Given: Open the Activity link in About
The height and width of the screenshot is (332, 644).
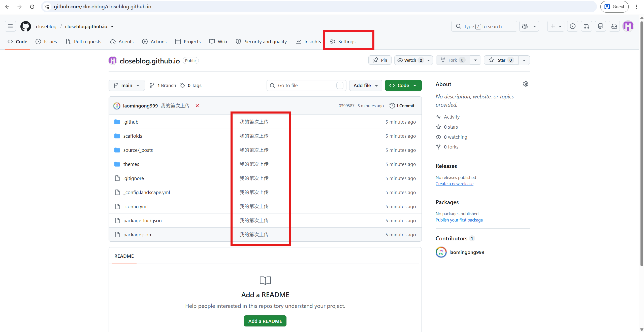Looking at the screenshot, I should tap(448, 117).
